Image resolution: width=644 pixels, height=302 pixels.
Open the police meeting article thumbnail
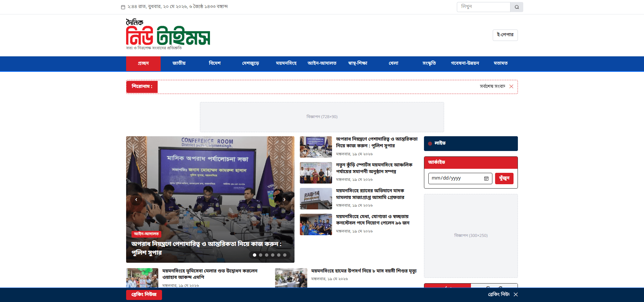click(x=316, y=147)
